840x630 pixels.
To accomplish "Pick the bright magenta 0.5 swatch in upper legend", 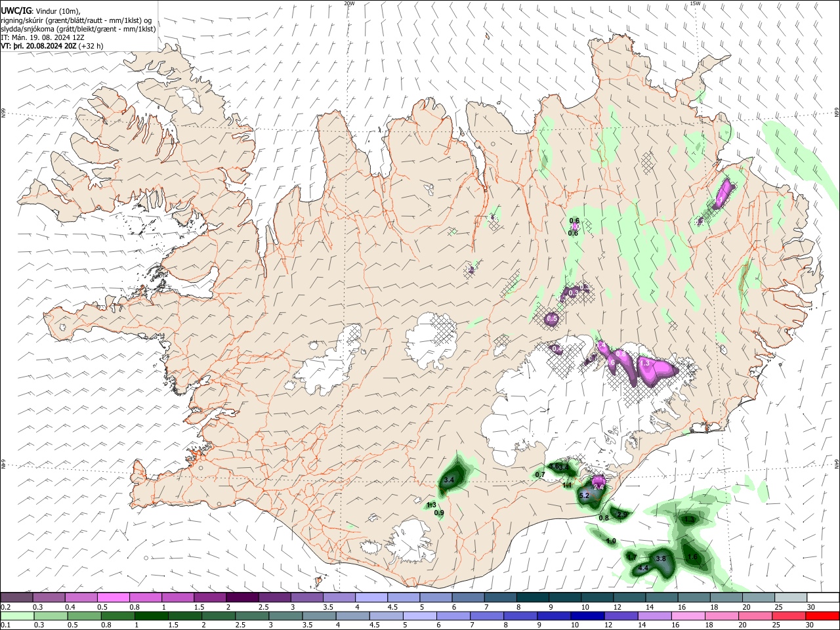I will [x=113, y=598].
